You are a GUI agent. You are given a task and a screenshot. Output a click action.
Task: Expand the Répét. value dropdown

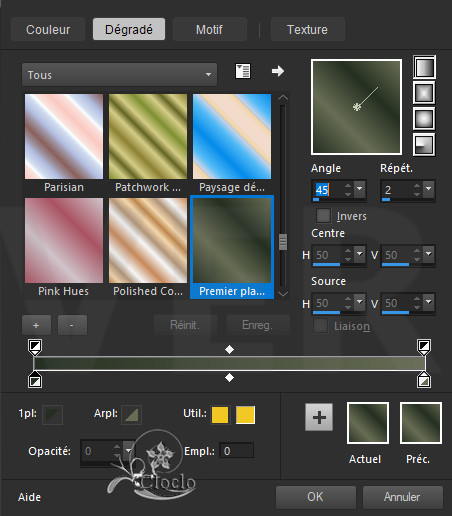pos(429,190)
